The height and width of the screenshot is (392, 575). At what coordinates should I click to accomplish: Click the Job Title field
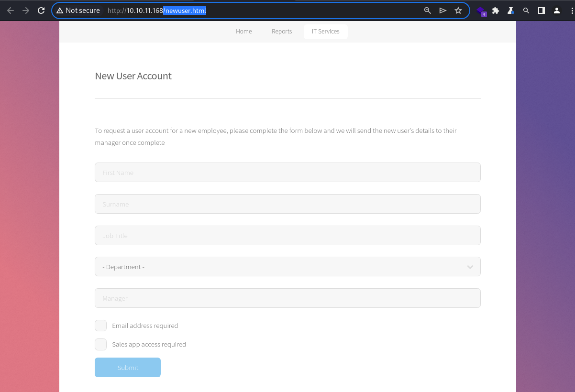(x=287, y=236)
